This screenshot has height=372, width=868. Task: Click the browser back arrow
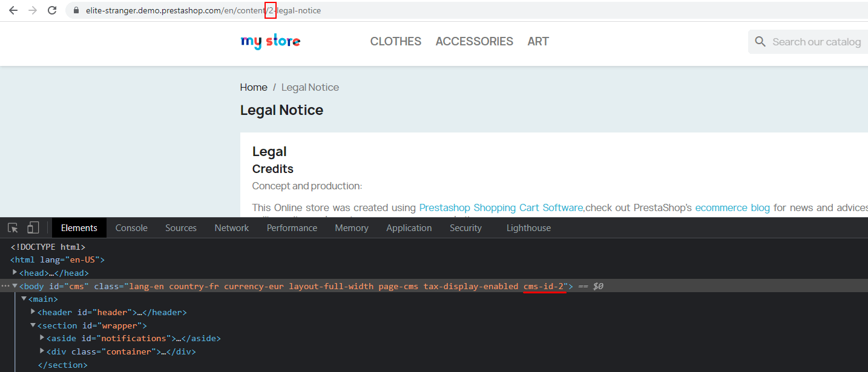tap(13, 10)
